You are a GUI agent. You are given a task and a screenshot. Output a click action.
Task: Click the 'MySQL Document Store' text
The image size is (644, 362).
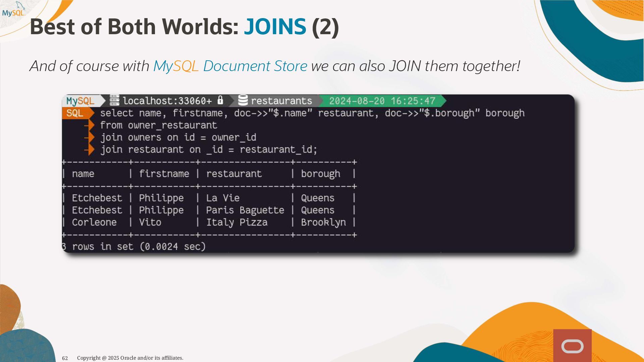pos(230,66)
